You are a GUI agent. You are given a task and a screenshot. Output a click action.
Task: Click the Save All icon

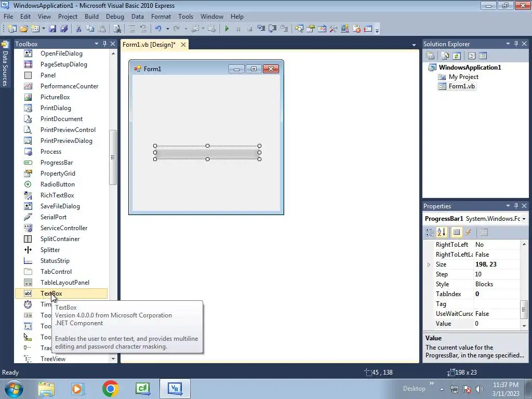(64, 29)
